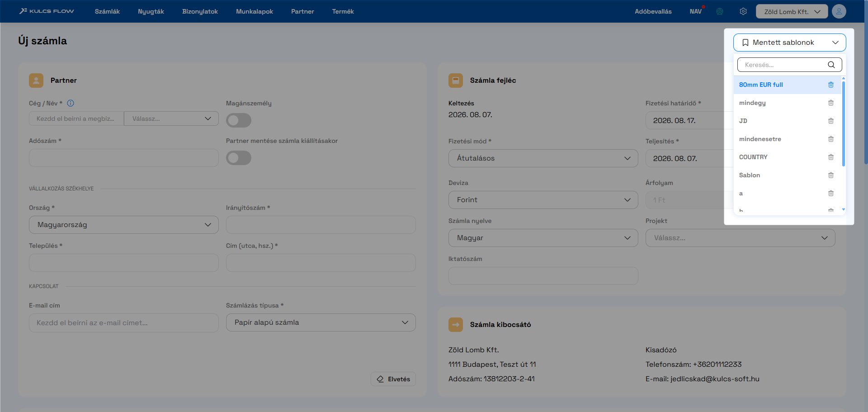The image size is (868, 412).
Task: Toggle Partner mentése számla kiállításakor switch
Action: [239, 158]
